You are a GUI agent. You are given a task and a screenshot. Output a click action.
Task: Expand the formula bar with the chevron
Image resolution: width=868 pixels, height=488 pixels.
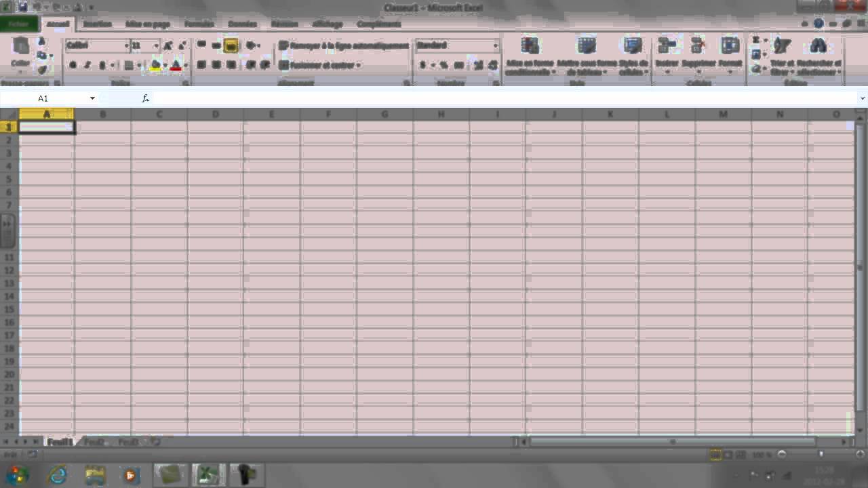862,98
